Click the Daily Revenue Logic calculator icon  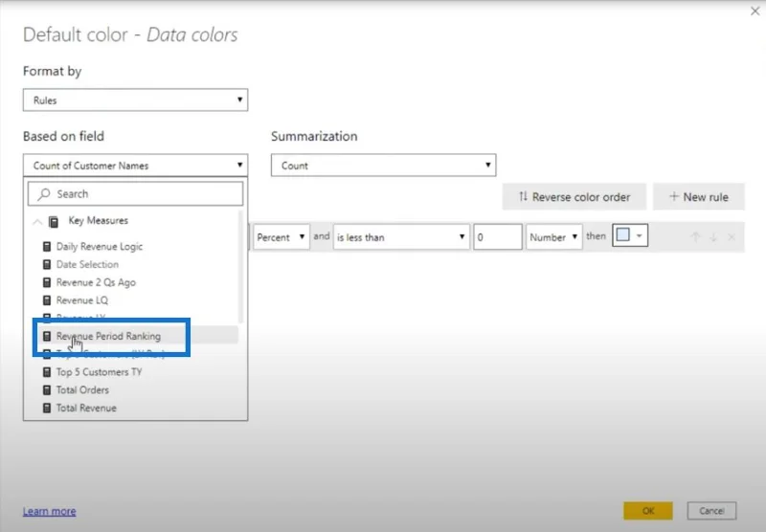pyautogui.click(x=47, y=247)
